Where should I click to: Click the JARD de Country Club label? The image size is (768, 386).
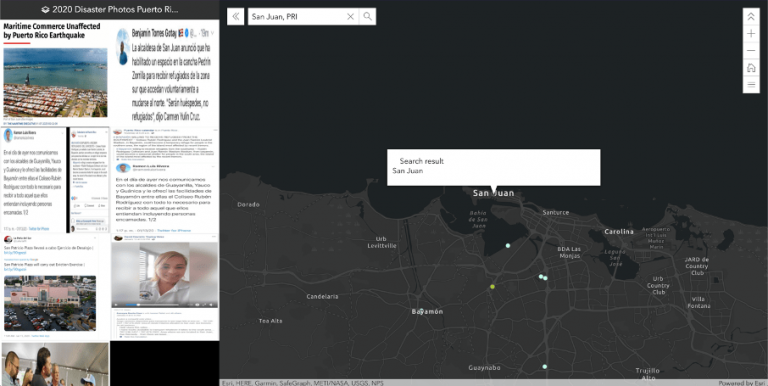(x=697, y=266)
